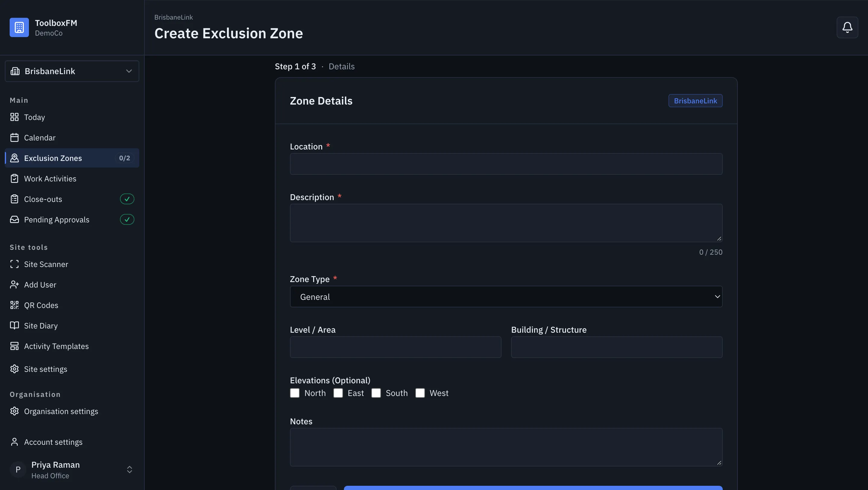The image size is (868, 490).
Task: Click the BrisbaneLink badge in Zone Details
Action: point(696,101)
